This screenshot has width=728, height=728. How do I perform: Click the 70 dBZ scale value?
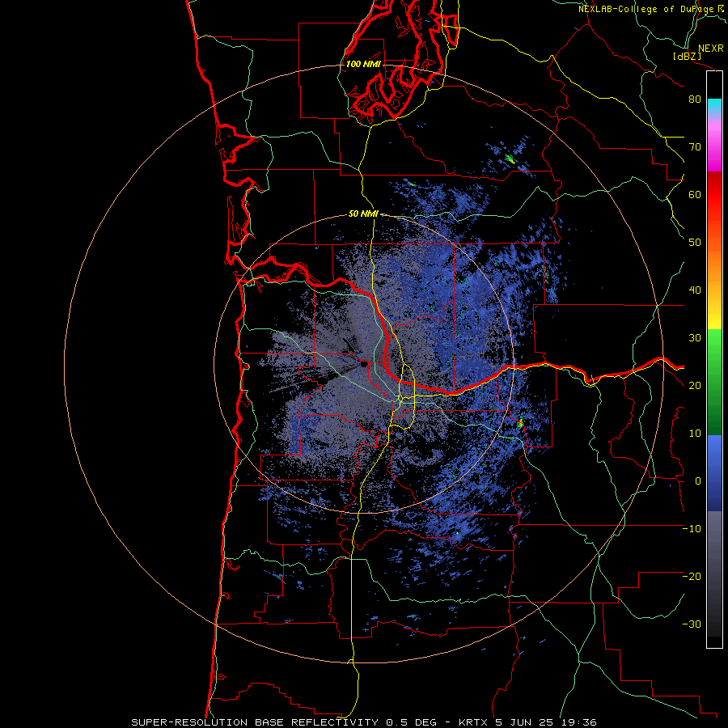pyautogui.click(x=695, y=147)
